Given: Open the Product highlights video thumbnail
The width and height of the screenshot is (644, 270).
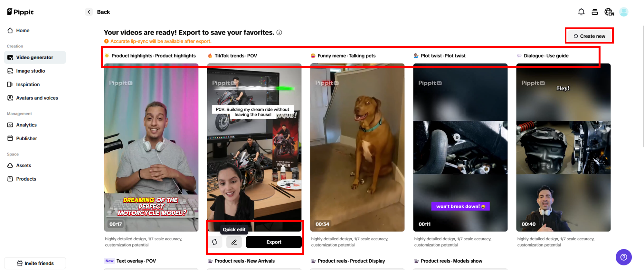Looking at the screenshot, I should (151, 147).
